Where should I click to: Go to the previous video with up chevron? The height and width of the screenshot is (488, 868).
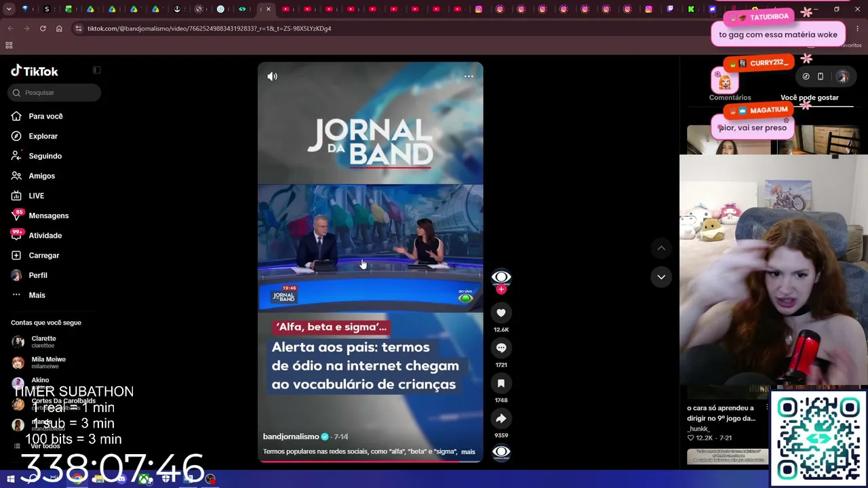[x=661, y=248]
